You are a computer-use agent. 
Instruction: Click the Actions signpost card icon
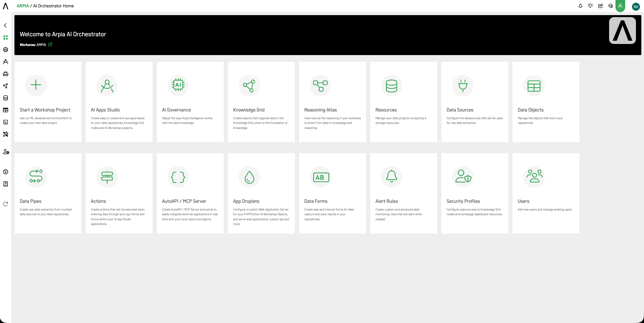point(107,177)
